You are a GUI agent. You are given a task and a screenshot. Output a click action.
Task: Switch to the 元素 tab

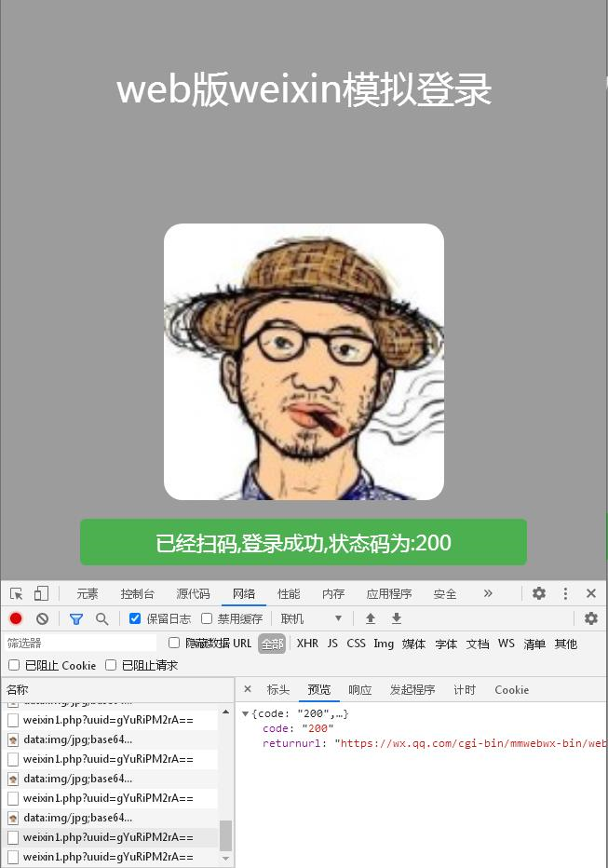88,594
